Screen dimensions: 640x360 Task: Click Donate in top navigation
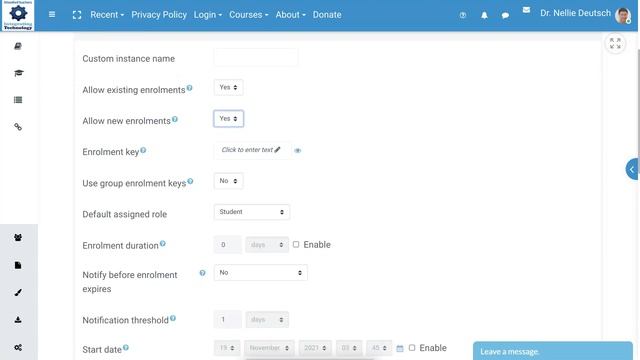click(327, 15)
